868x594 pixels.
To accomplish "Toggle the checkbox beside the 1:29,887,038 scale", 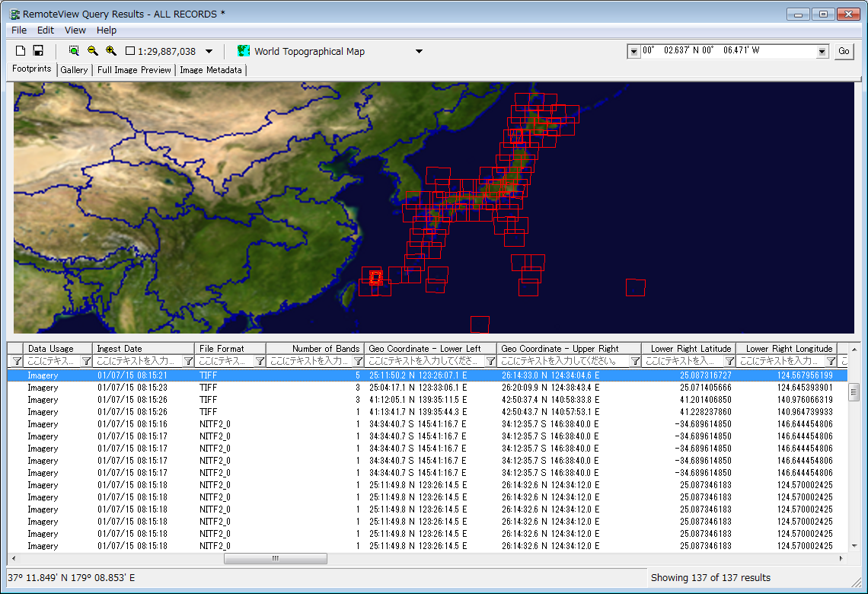I will point(130,52).
